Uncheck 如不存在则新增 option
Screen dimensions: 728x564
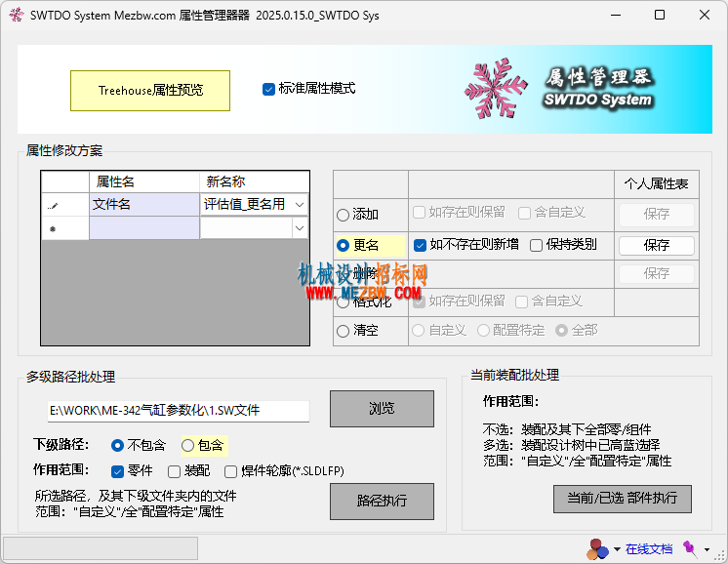point(421,245)
